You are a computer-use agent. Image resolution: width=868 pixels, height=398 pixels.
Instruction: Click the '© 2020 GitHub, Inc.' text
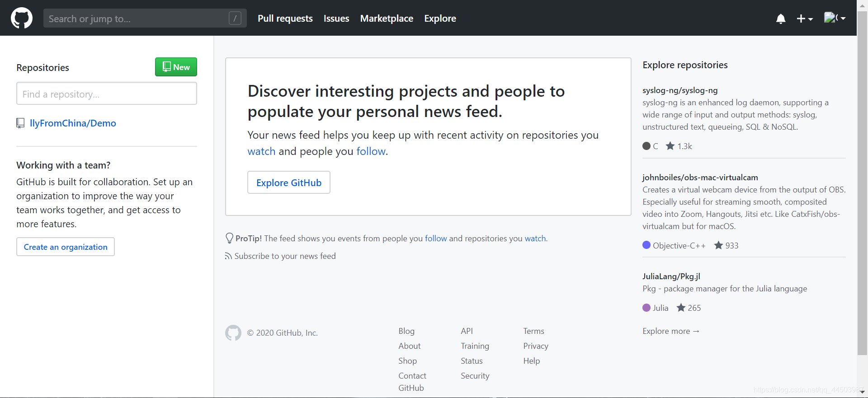click(283, 333)
